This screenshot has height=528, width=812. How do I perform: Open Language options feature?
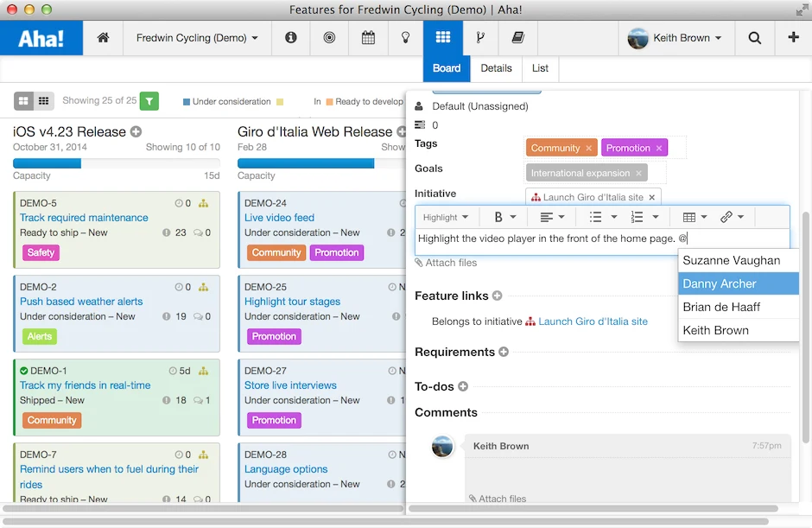pos(286,469)
